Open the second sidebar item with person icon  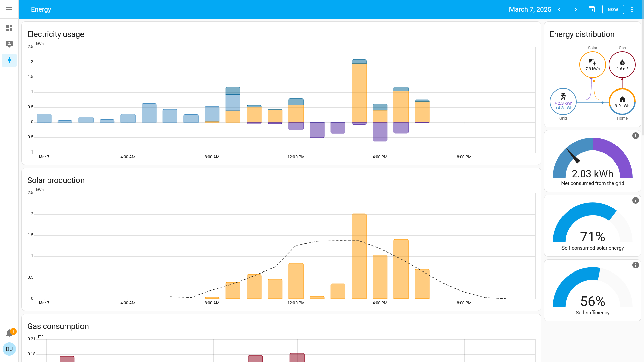coord(9,44)
